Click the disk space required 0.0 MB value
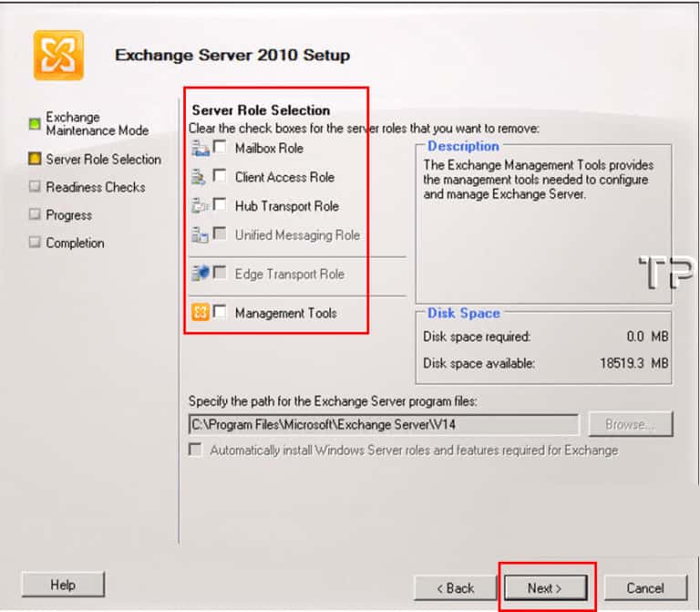This screenshot has width=700, height=612. (x=647, y=337)
